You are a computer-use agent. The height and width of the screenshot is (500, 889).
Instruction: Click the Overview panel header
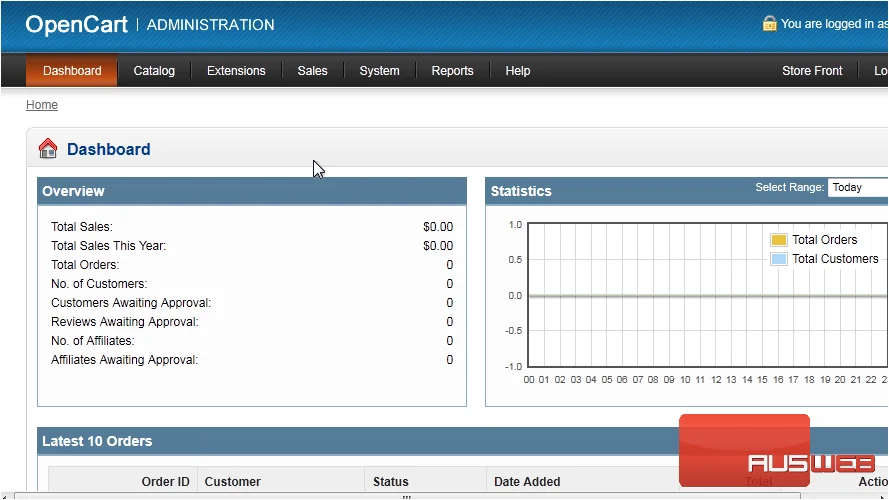(252, 191)
